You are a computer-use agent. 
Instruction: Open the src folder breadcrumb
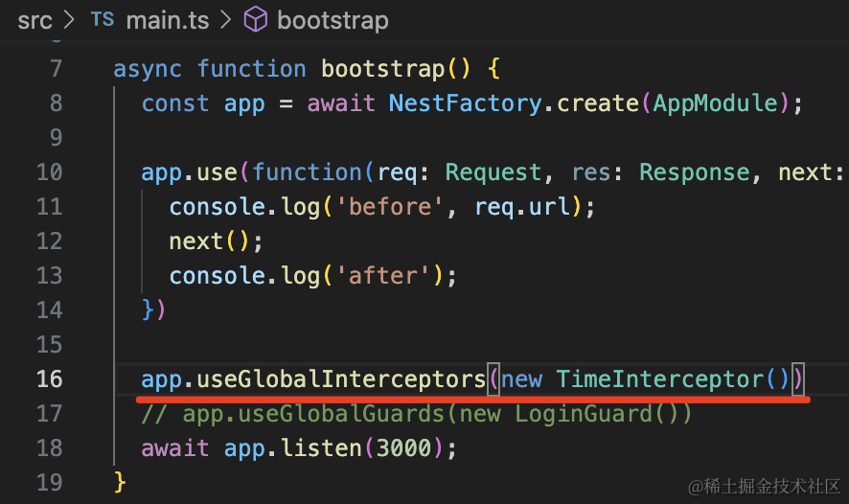pyautogui.click(x=34, y=20)
